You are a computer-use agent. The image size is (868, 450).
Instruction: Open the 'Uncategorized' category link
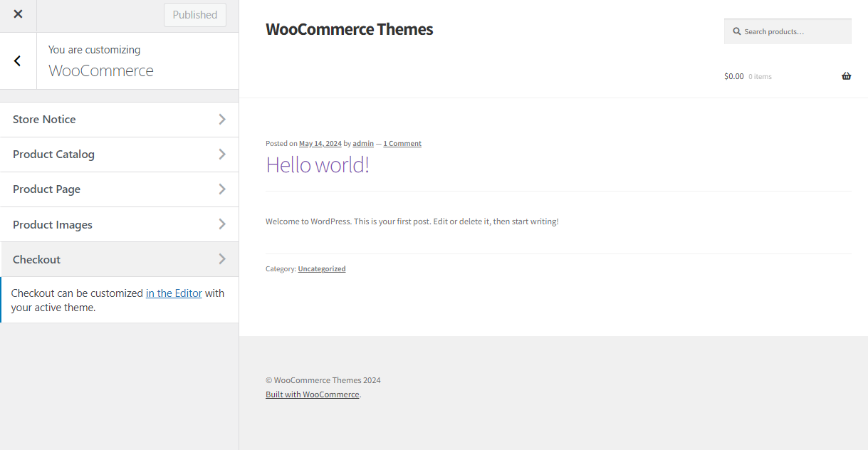321,268
